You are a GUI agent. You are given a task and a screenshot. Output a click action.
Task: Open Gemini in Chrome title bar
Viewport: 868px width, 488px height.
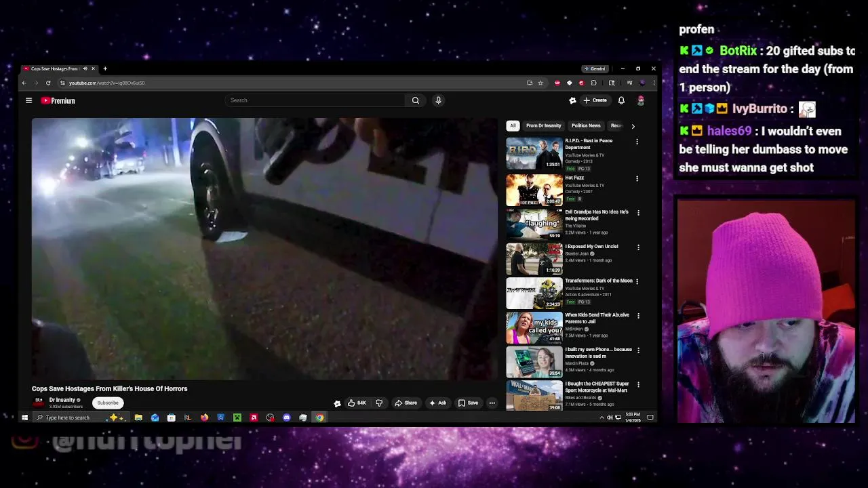point(595,68)
